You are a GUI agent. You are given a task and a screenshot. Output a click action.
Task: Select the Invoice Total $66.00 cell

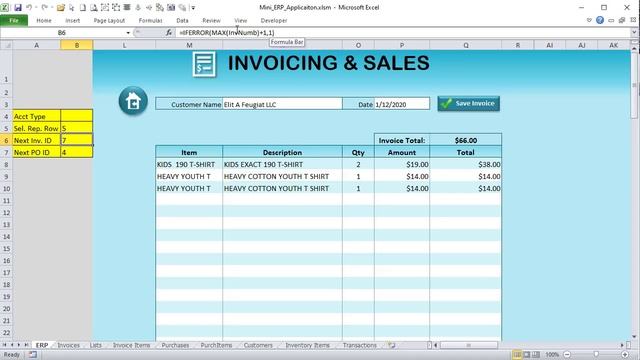pos(466,140)
